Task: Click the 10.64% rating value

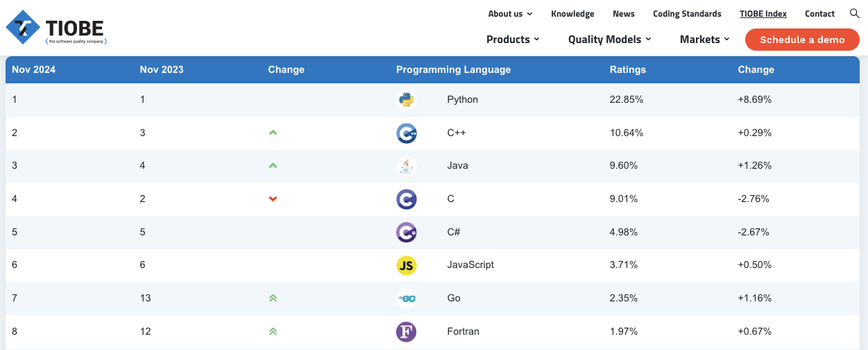Action: pos(627,133)
